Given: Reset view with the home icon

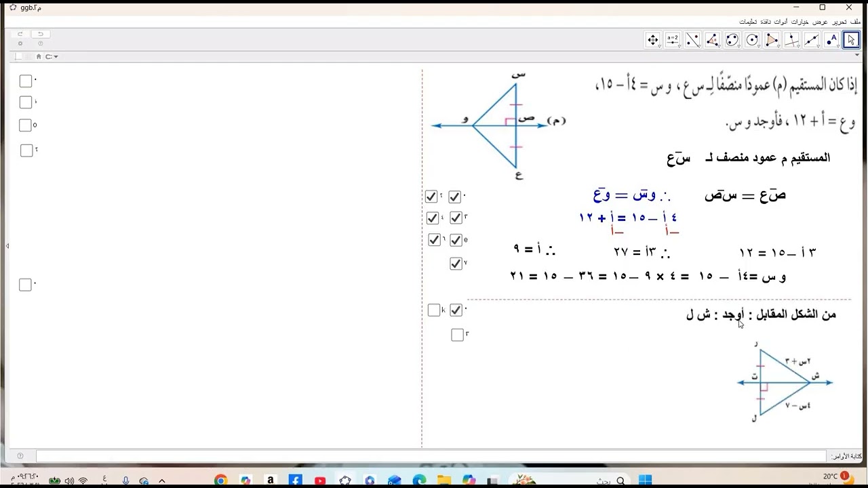Looking at the screenshot, I should [39, 56].
